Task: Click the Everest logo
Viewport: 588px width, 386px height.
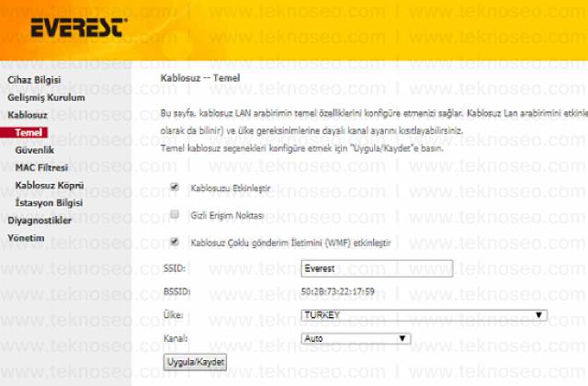Action: click(79, 28)
